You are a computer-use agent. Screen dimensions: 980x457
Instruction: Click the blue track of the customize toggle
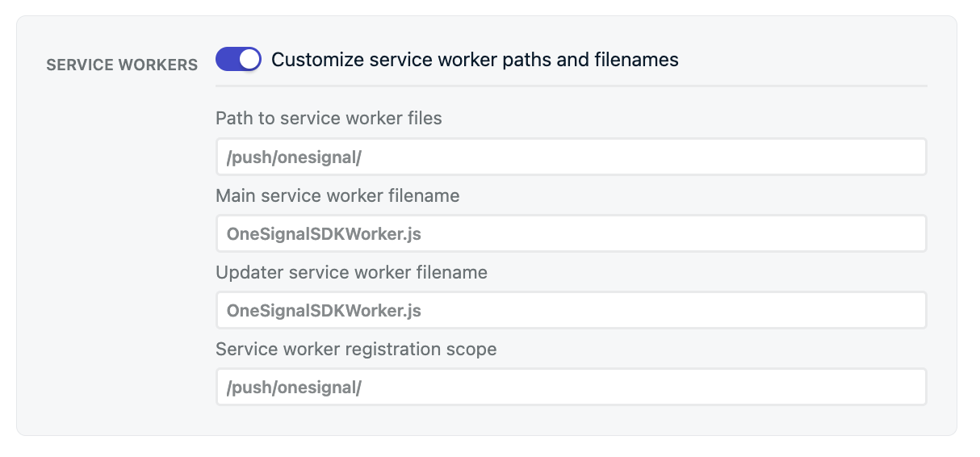227,59
